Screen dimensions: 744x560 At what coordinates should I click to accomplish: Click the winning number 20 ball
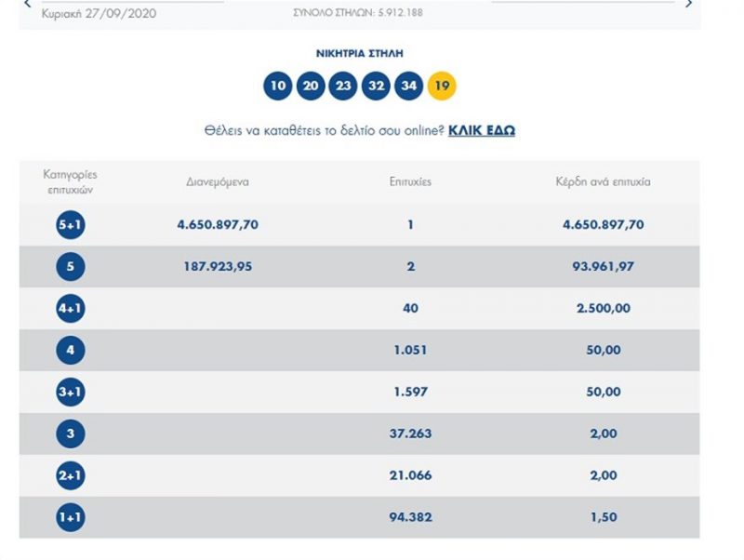click(311, 87)
